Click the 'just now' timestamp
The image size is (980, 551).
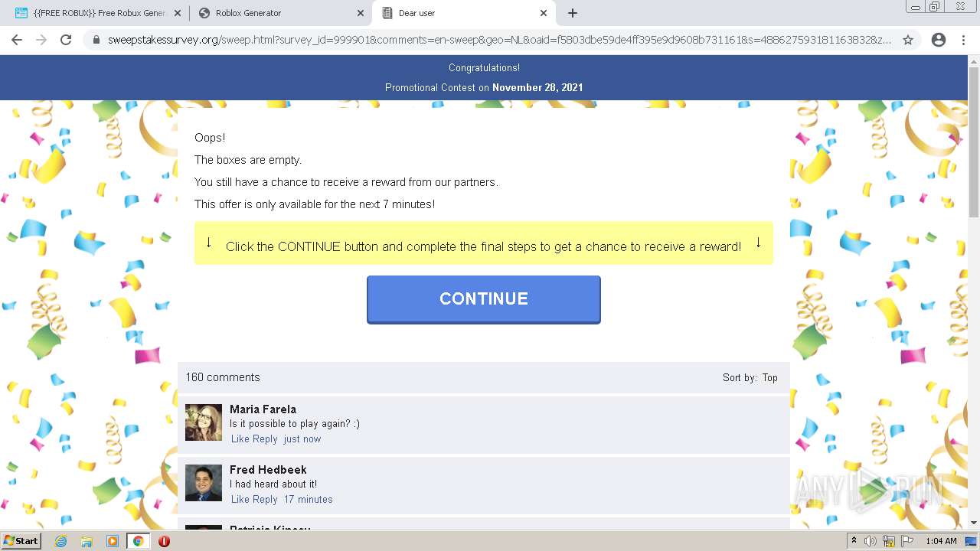click(302, 439)
